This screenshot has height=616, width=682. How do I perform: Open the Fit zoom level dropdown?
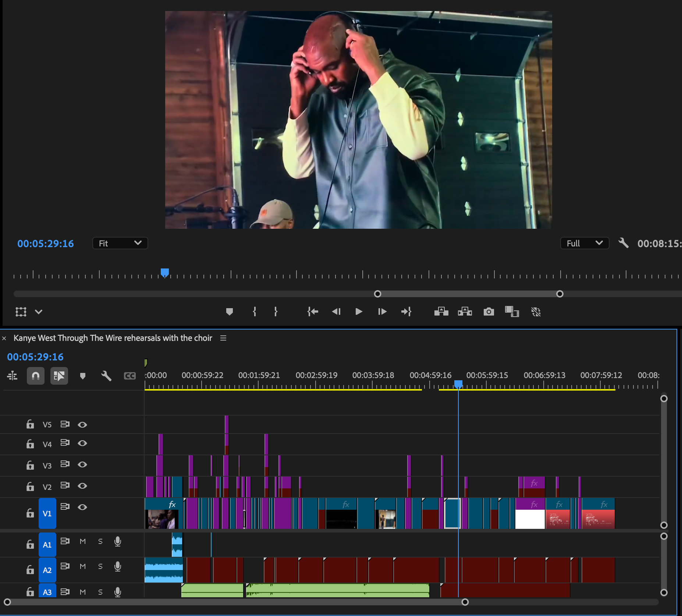click(120, 243)
